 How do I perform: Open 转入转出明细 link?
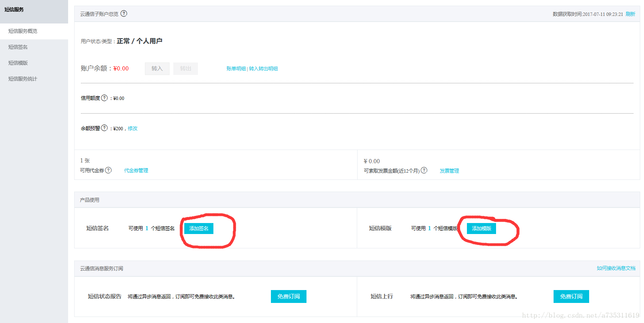click(264, 69)
